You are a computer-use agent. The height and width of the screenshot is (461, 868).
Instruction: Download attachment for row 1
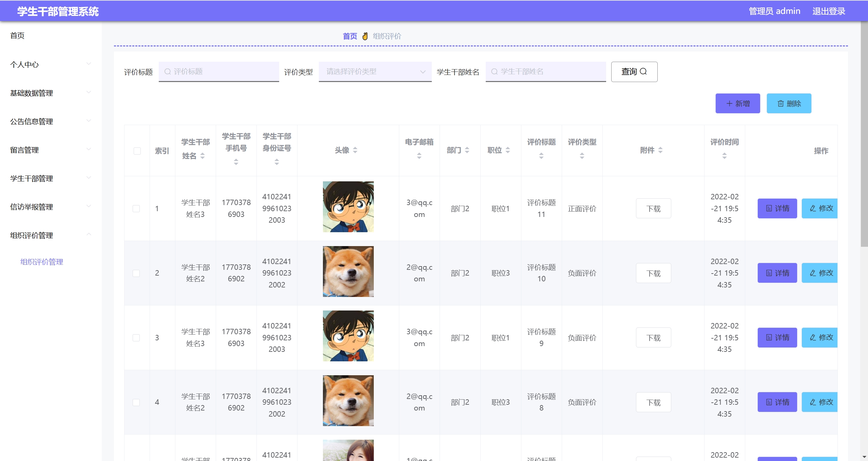(653, 208)
